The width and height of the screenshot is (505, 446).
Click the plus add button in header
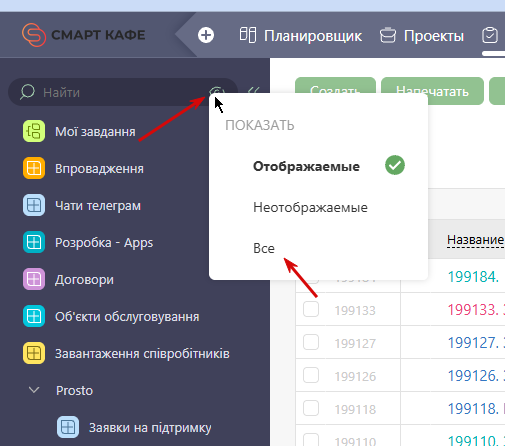[x=206, y=35]
